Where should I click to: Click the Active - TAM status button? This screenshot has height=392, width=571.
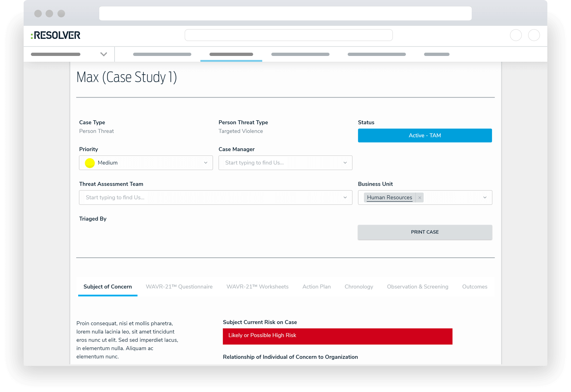(x=424, y=136)
